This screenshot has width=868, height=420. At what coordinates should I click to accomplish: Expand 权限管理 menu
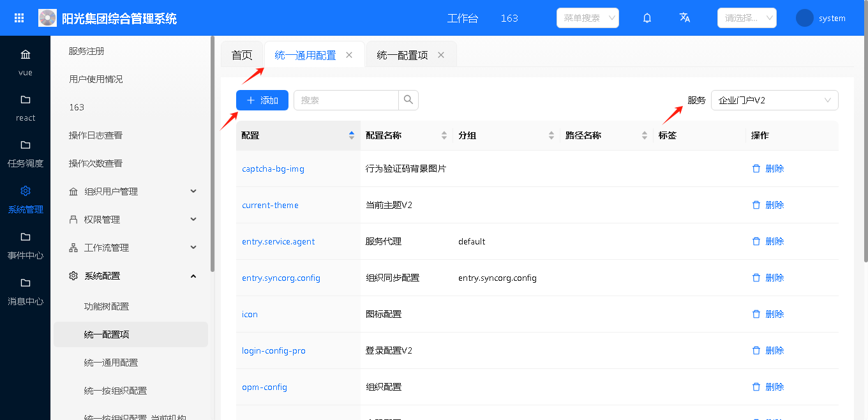tap(131, 220)
